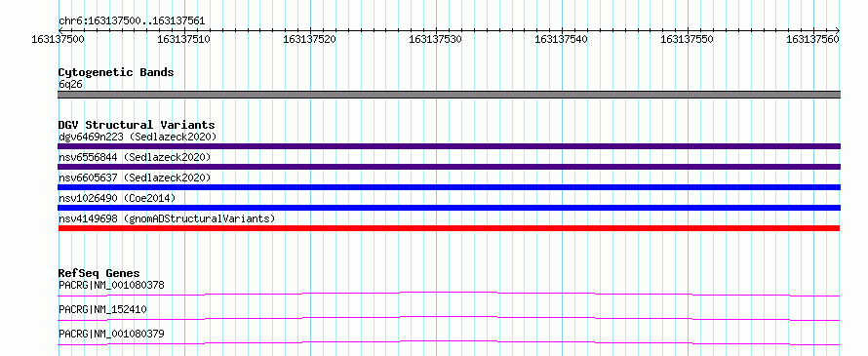
Task: Select the RefSeq Genes track title
Action: point(99,273)
